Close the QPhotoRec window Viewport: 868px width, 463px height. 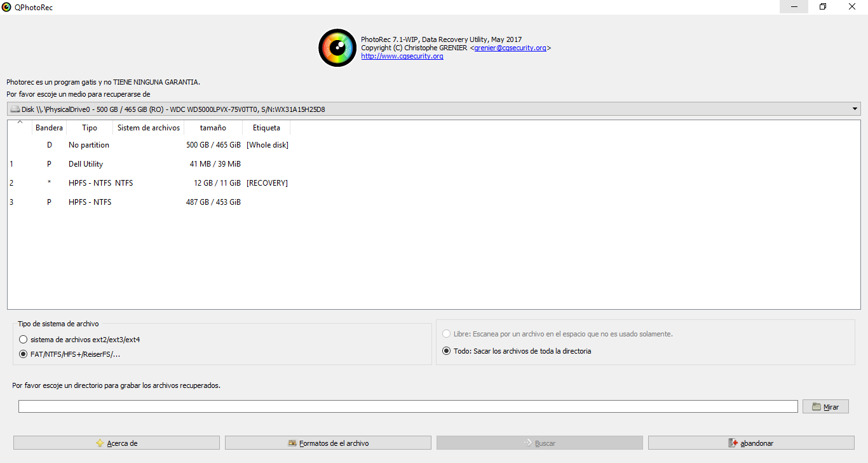852,6
